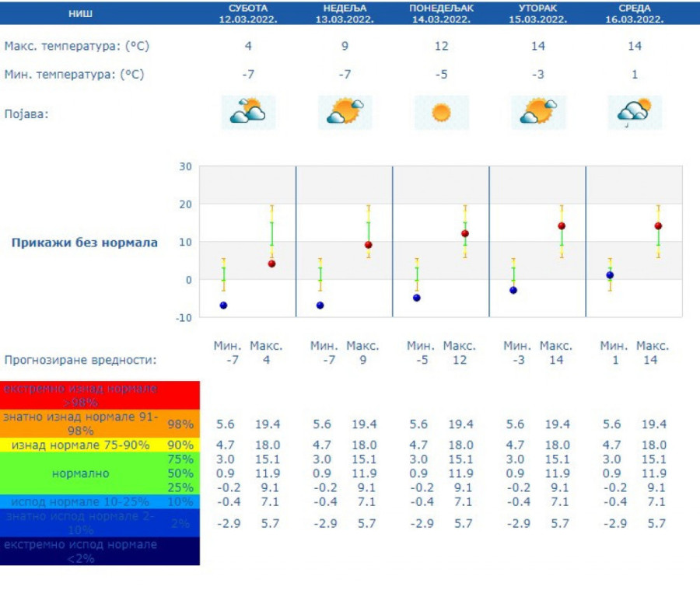Click Tuesday's sun-with-cloud weather icon
This screenshot has width=700, height=590.
[x=537, y=113]
